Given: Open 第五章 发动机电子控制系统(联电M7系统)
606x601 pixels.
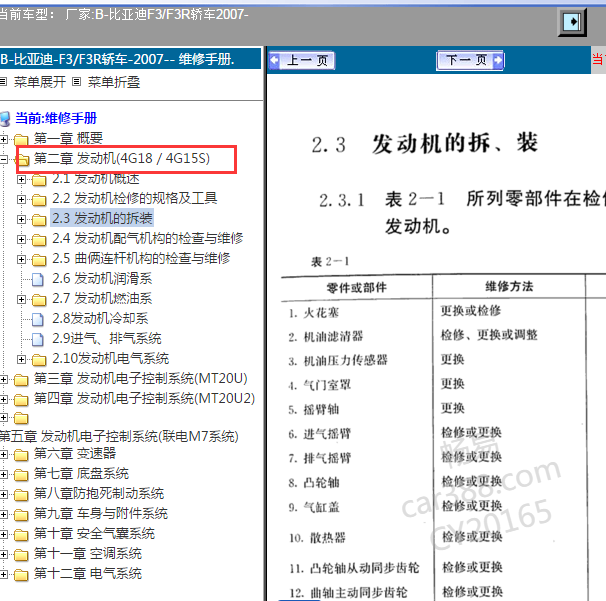Looking at the screenshot, I should (119, 436).
